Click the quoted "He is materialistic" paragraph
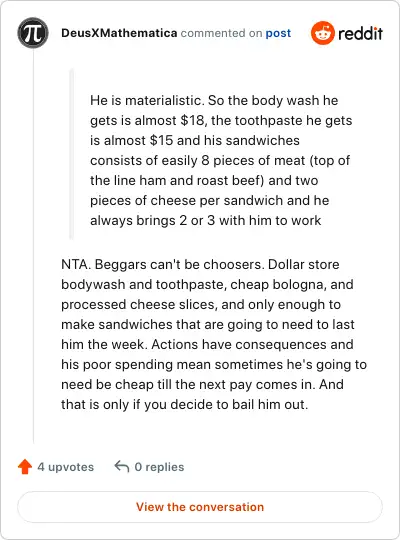This screenshot has width=400, height=540. click(x=220, y=160)
